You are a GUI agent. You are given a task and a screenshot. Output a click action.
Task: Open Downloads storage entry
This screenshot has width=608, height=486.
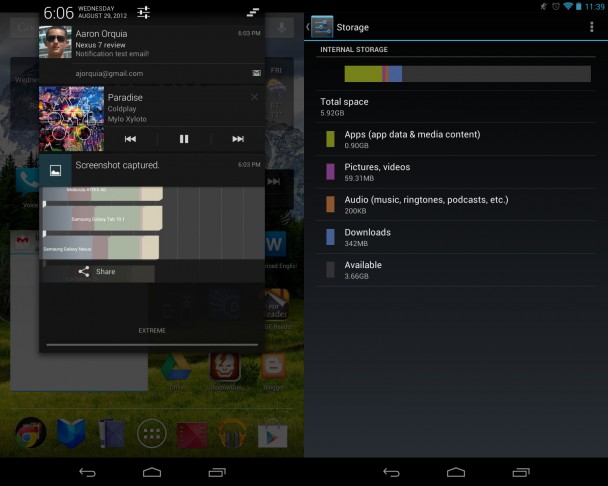point(456,237)
